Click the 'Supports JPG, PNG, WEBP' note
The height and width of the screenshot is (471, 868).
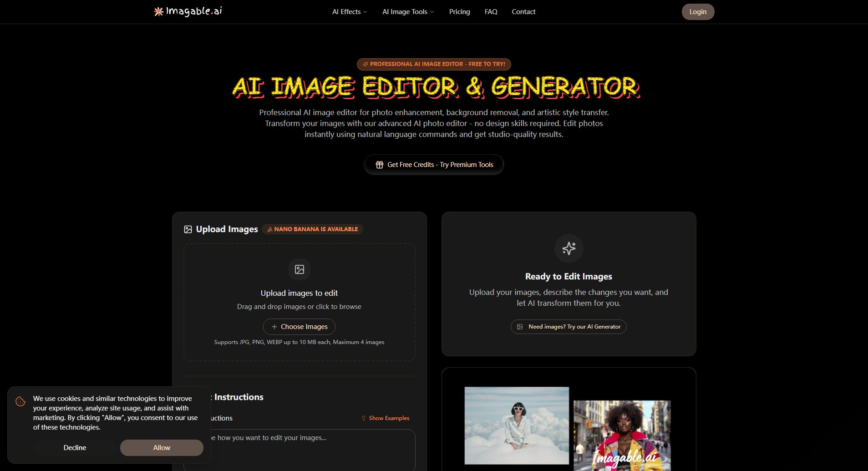pos(299,342)
